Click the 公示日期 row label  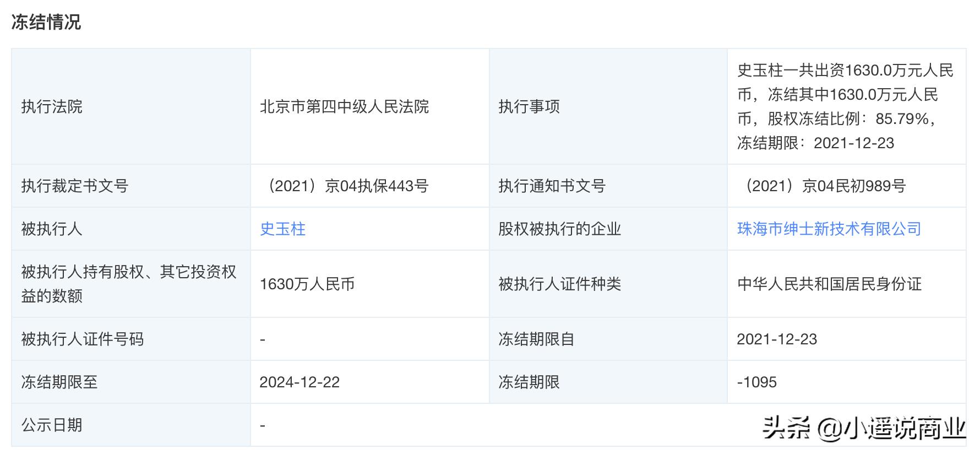[x=52, y=425]
